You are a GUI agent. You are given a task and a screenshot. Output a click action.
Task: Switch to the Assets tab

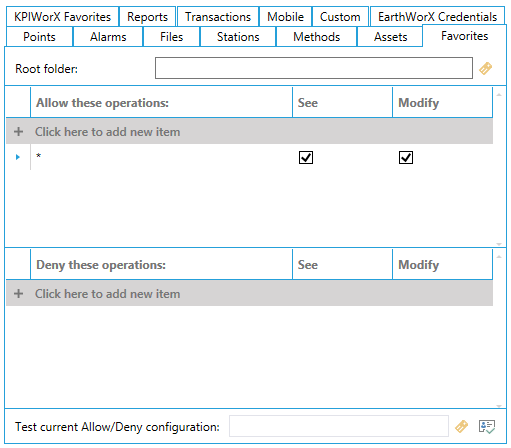390,37
